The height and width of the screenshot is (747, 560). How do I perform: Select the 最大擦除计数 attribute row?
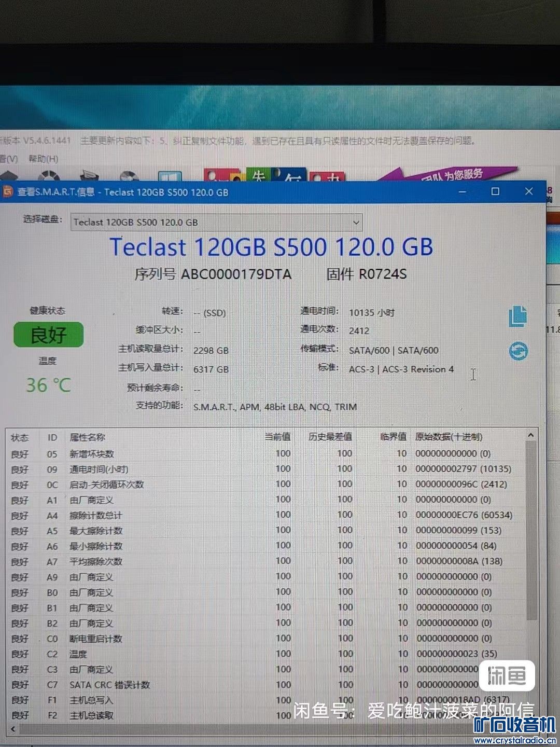tap(266, 531)
